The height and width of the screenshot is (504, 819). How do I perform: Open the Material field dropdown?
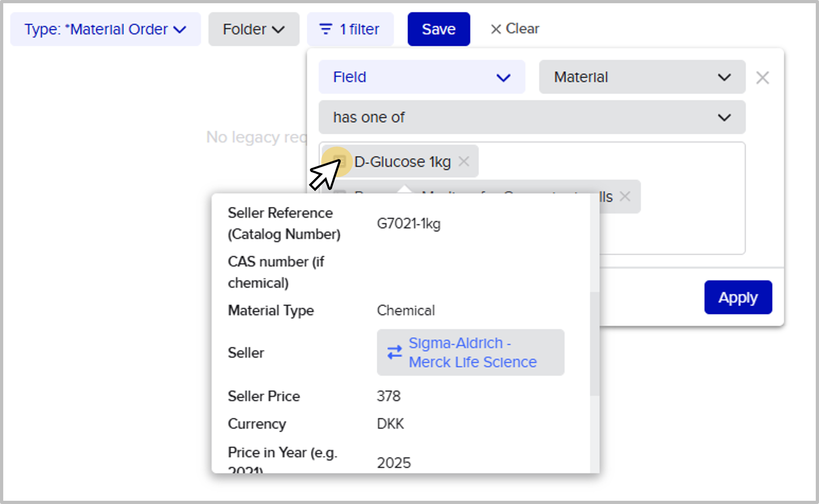pyautogui.click(x=642, y=77)
